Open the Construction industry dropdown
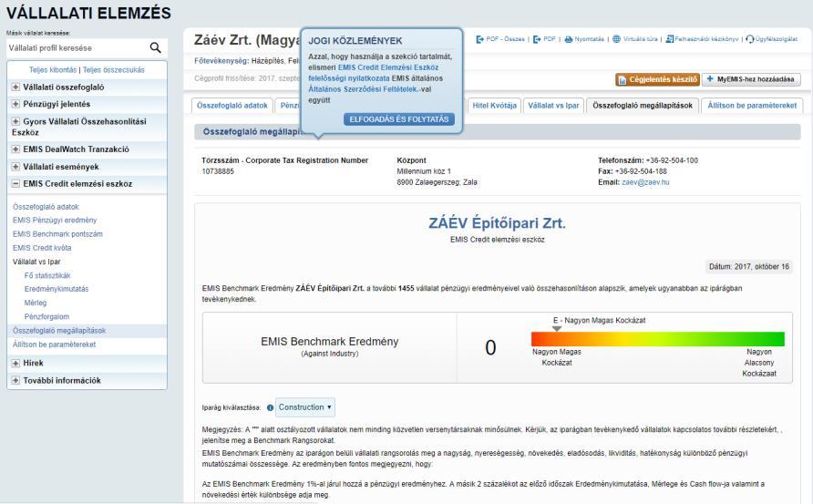The height and width of the screenshot is (504, 813). point(304,407)
